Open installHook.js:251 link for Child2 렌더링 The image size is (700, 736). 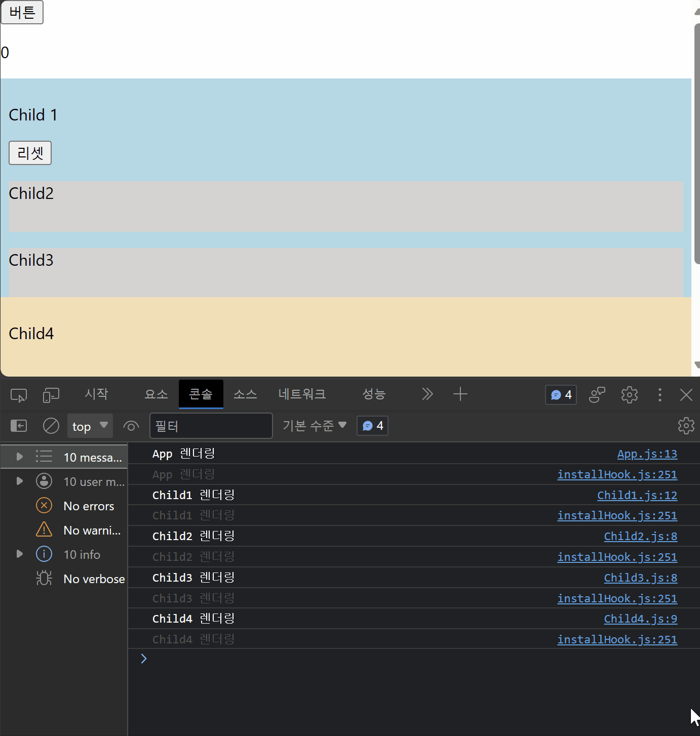tap(617, 557)
